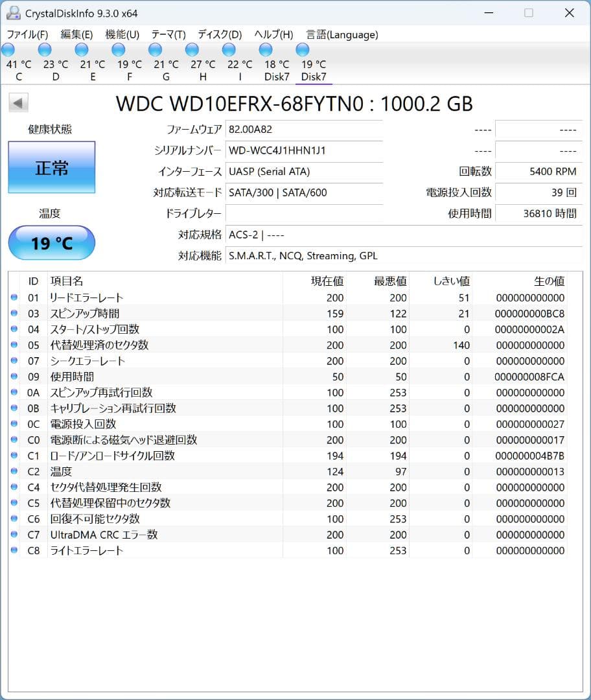The width and height of the screenshot is (591, 700).
Task: Click the 19 °C temperature indicator button
Action: 51,242
